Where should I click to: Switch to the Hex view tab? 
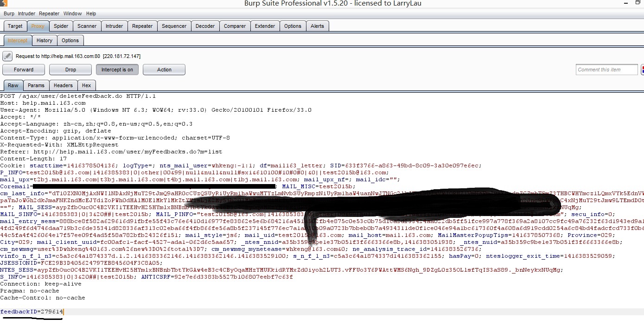coord(87,85)
